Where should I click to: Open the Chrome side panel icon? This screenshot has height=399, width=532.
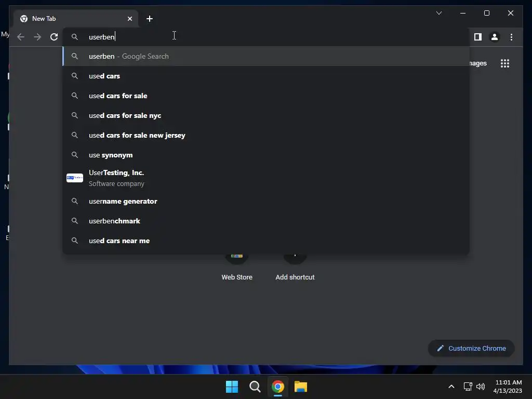click(478, 37)
